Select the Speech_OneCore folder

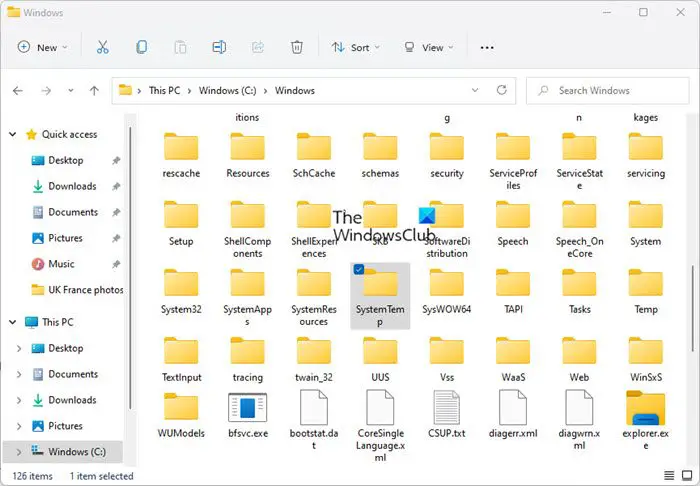579,230
